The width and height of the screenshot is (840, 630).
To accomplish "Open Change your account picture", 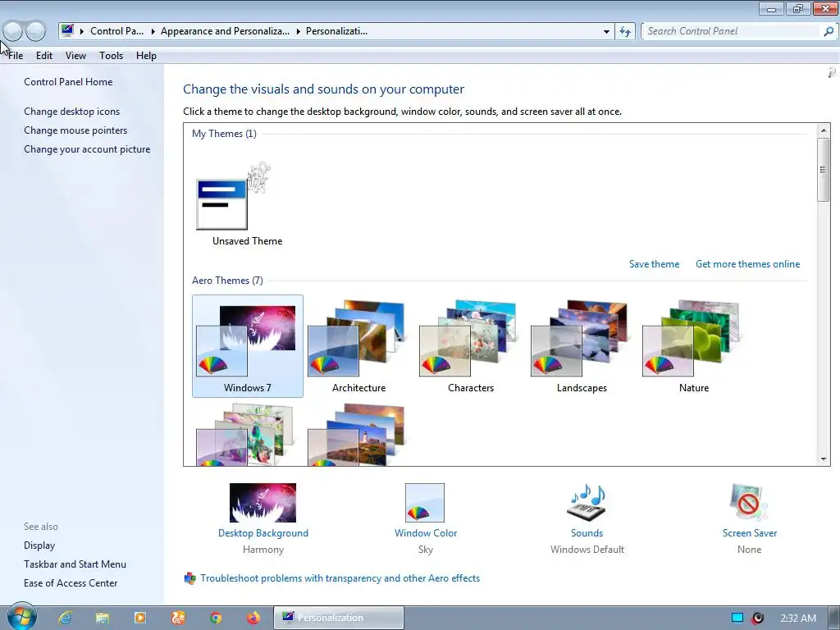I will (x=87, y=149).
